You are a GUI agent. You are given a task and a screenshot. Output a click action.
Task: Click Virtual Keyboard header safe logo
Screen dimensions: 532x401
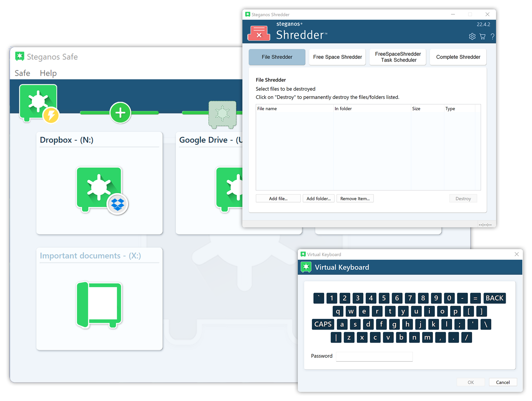click(306, 267)
